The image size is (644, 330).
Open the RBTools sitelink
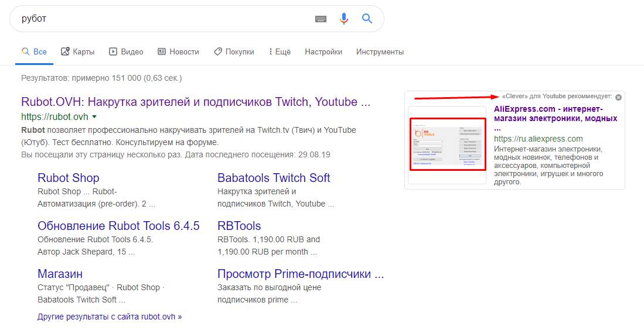tap(239, 226)
